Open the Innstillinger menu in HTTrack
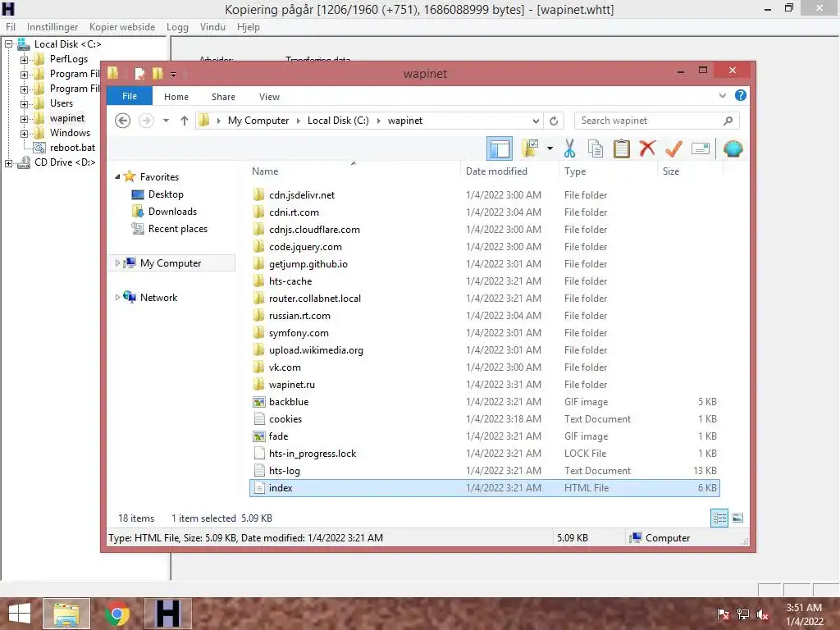This screenshot has width=840, height=630. (52, 27)
